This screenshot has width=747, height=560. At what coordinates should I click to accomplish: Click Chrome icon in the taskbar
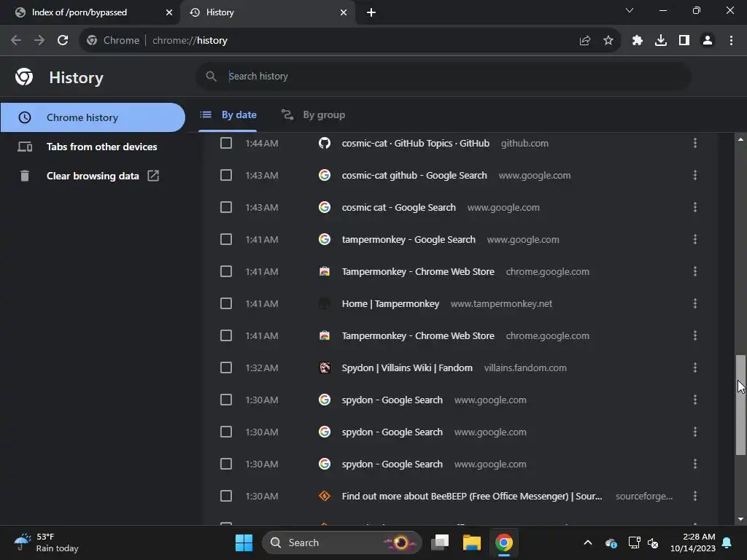click(503, 542)
